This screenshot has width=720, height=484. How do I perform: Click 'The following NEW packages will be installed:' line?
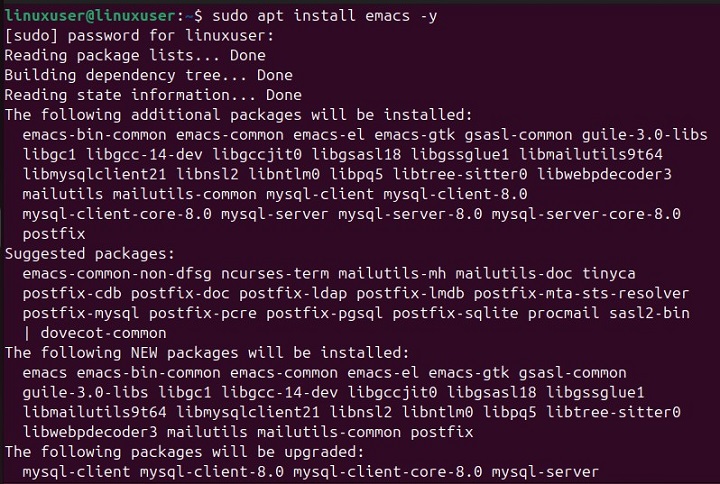[x=206, y=352]
